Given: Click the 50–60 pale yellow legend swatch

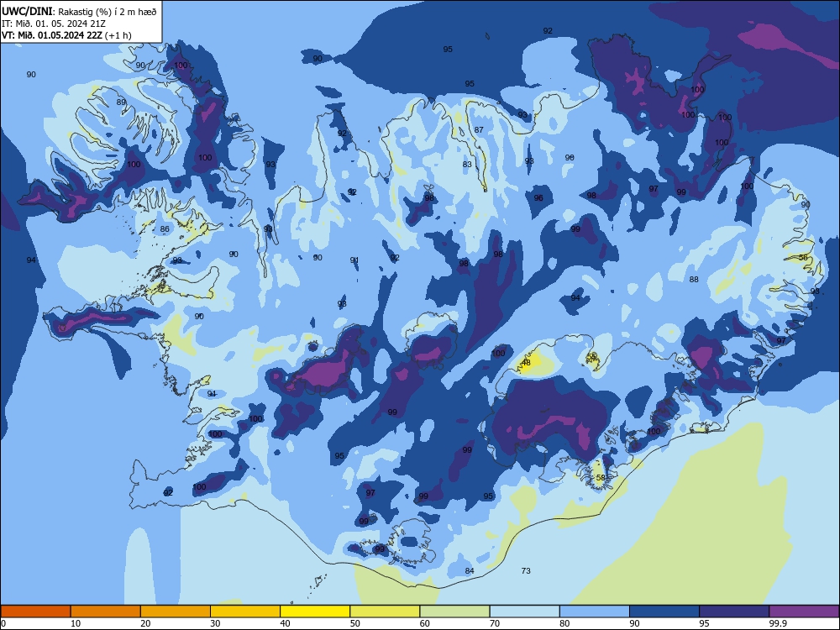Looking at the screenshot, I should 385,612.
